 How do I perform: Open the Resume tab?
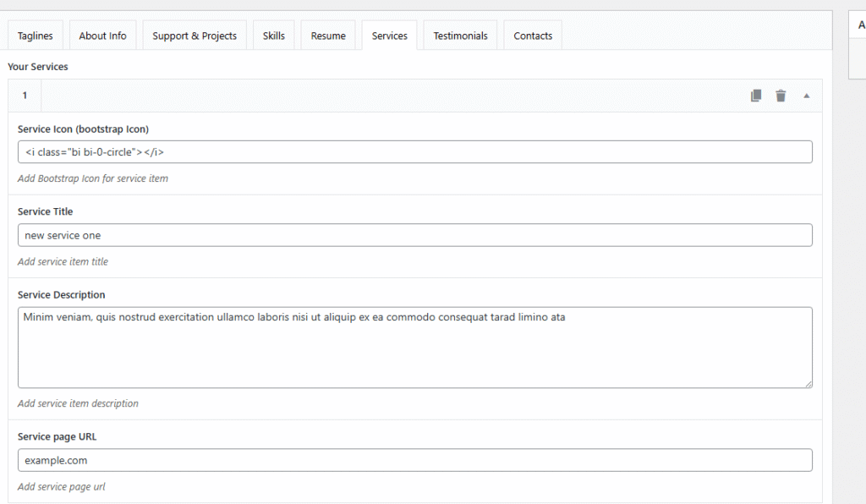click(328, 36)
